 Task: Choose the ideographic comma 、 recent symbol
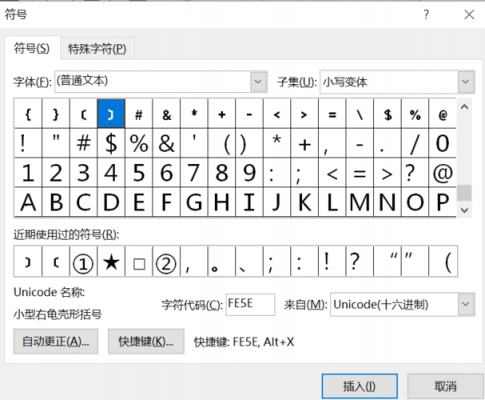[x=249, y=262]
